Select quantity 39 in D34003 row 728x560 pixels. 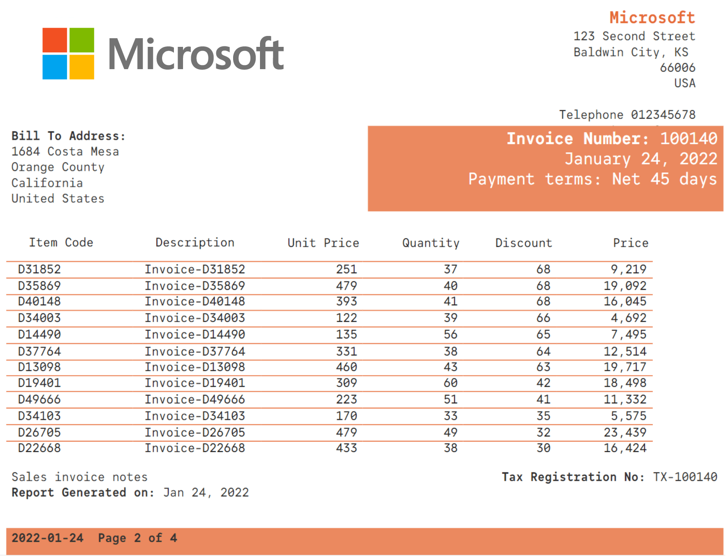coord(451,318)
